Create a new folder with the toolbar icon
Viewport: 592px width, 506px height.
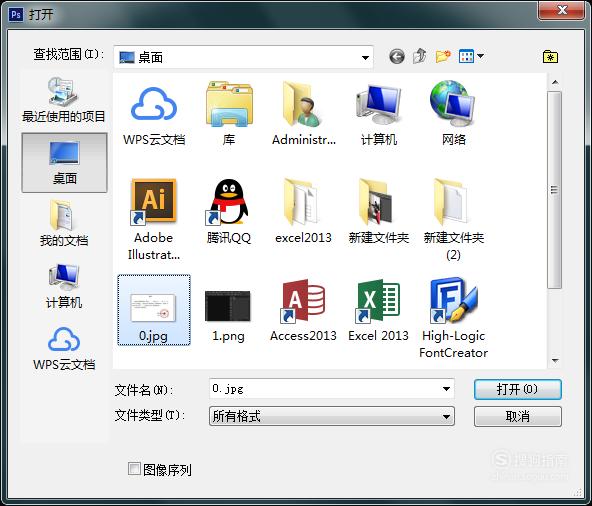(443, 56)
